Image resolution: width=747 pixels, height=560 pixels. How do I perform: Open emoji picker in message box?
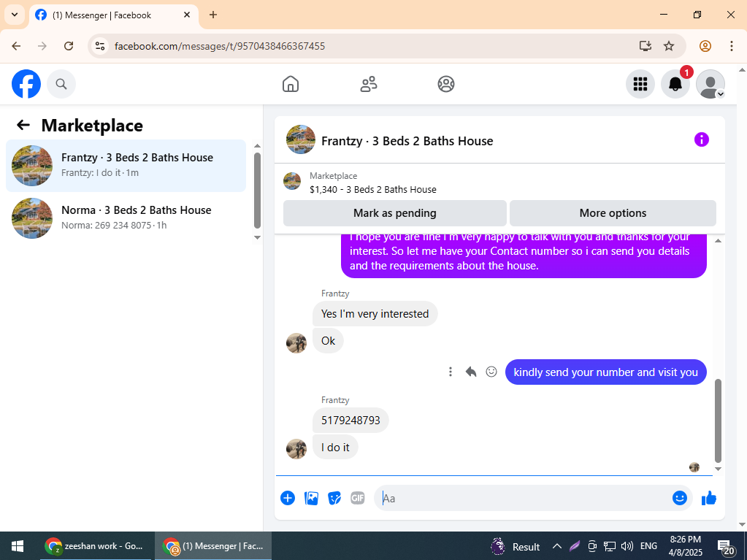(679, 498)
